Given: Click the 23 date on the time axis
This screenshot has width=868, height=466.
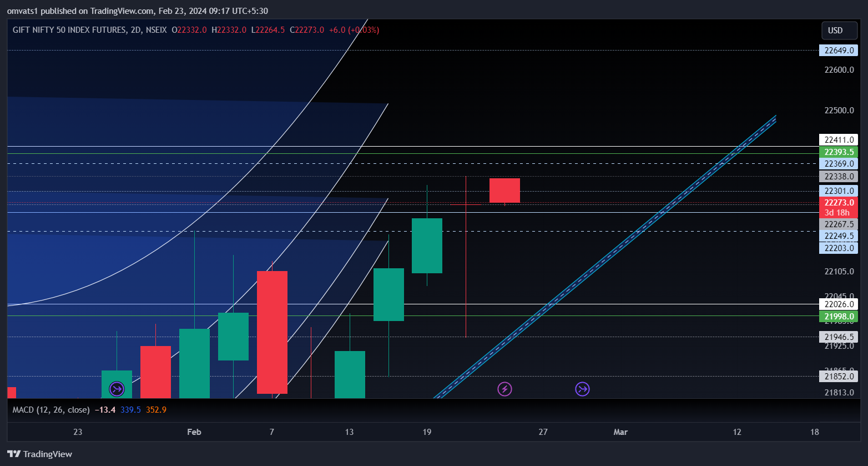Looking at the screenshot, I should pos(78,432).
